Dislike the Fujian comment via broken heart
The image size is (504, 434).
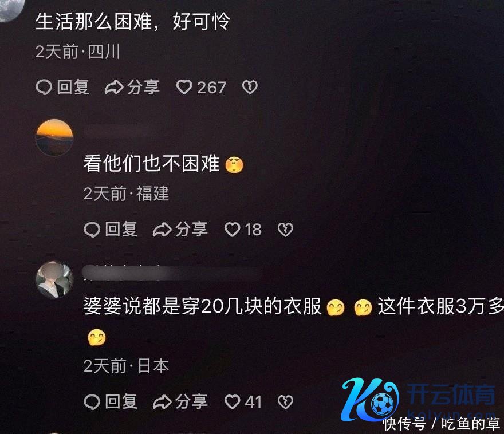(x=285, y=230)
